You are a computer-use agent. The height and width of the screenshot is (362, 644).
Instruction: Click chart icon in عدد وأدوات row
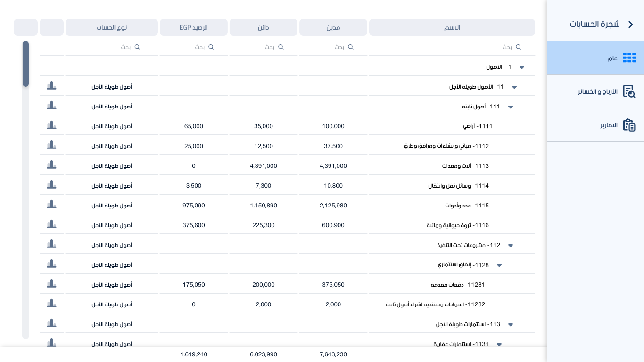(x=51, y=205)
